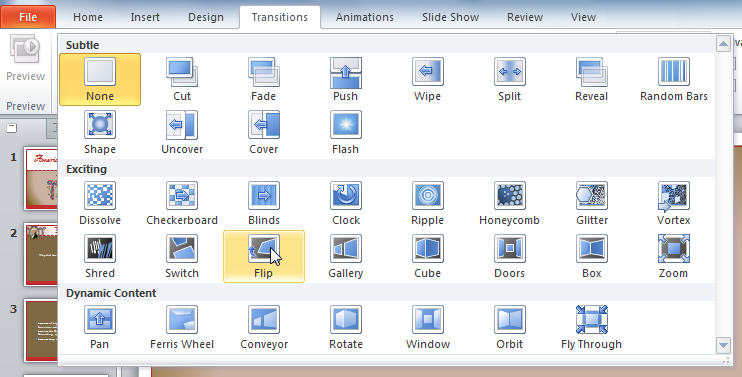Choose the Vortex transition
Screen dimensions: 742x377
click(x=673, y=203)
